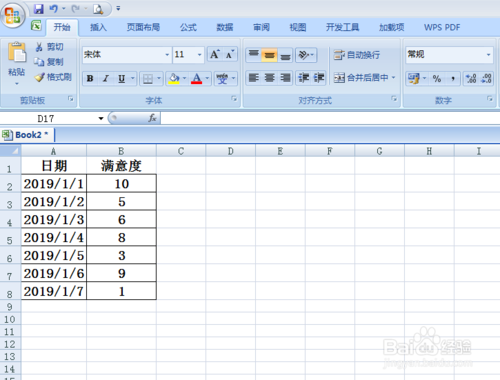Decrease font size with the small A icon
Screen dimensions: 500x380
pyautogui.click(x=230, y=54)
